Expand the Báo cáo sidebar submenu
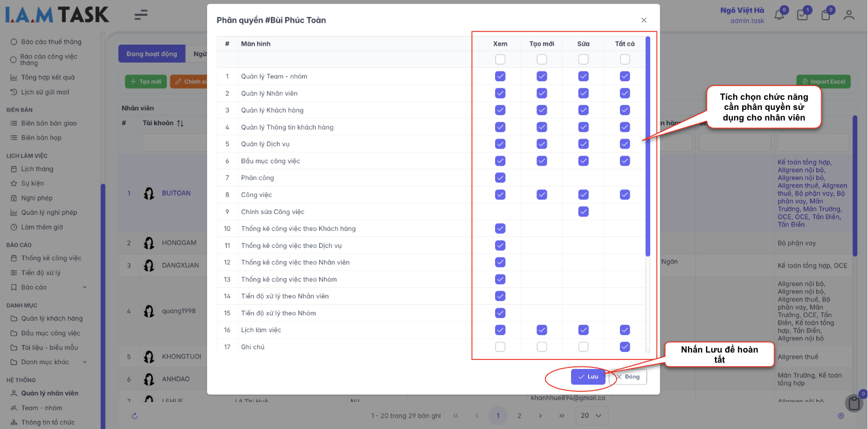Image resolution: width=868 pixels, height=429 pixels. (84, 287)
